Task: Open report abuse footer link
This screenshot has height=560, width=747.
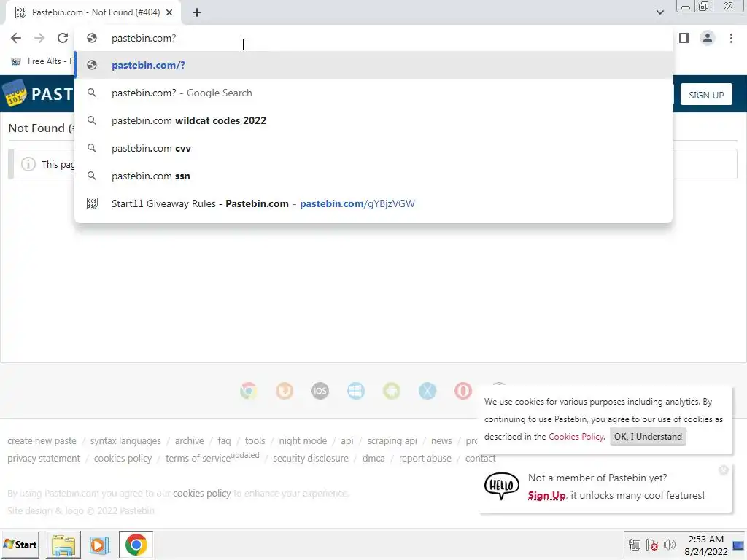Action: [425, 459]
